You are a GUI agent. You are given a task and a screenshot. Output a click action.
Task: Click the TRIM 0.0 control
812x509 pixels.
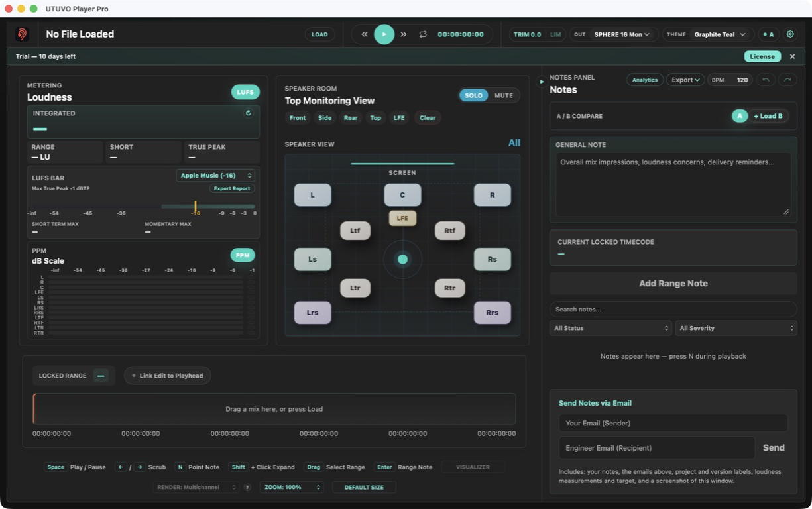click(x=527, y=34)
